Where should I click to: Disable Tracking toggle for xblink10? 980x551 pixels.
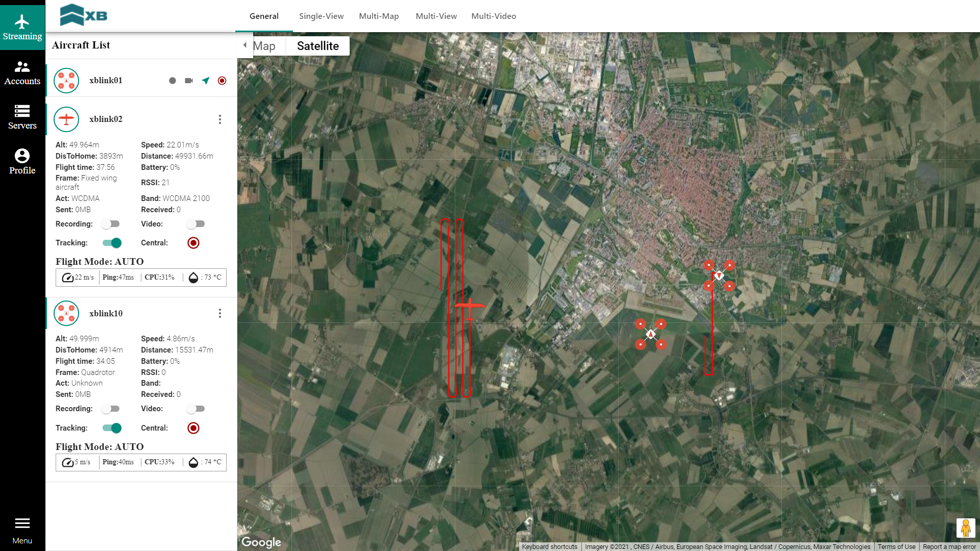click(112, 428)
